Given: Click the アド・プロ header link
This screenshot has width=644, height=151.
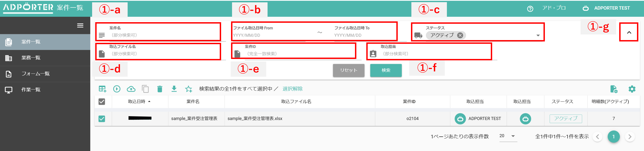Looking at the screenshot, I should click(x=554, y=8).
